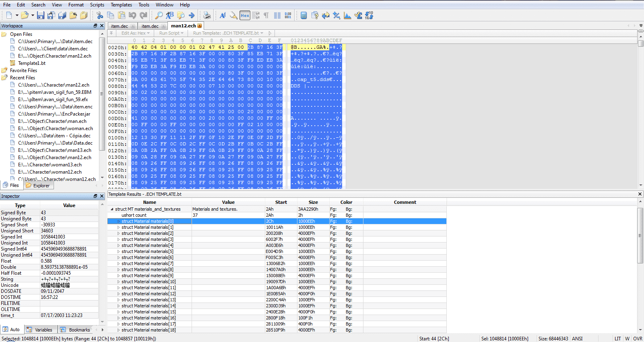Click the Goto arrow icon
The image size is (644, 342).
[192, 15]
